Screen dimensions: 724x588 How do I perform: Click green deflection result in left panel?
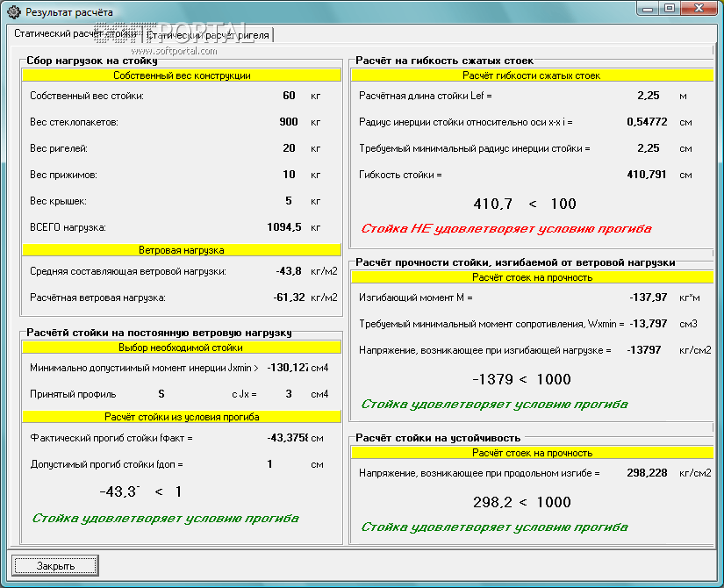coord(165,519)
